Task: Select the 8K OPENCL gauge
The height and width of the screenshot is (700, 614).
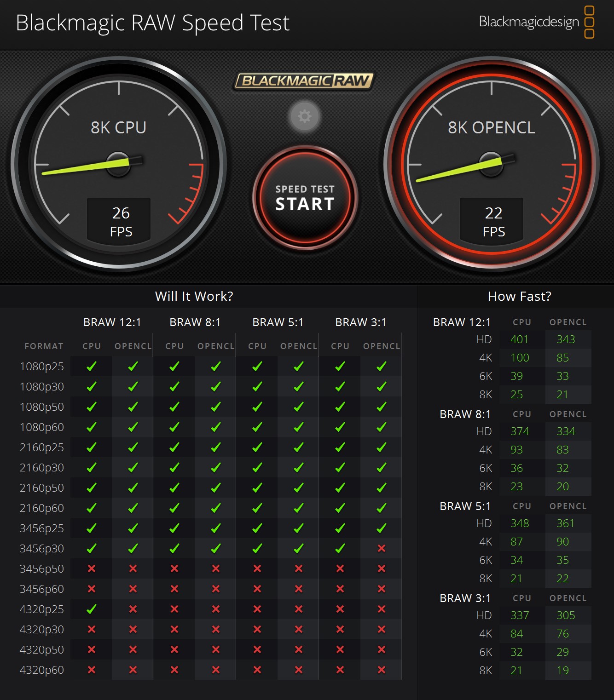Action: coord(491,164)
